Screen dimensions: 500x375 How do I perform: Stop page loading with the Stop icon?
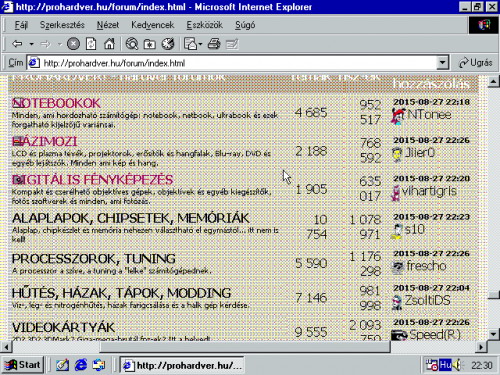tap(73, 44)
